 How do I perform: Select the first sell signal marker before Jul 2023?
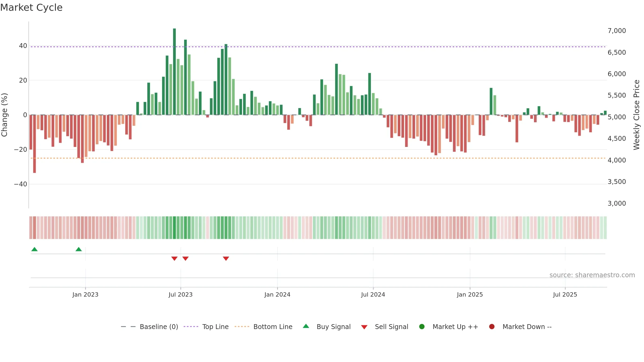click(x=174, y=258)
